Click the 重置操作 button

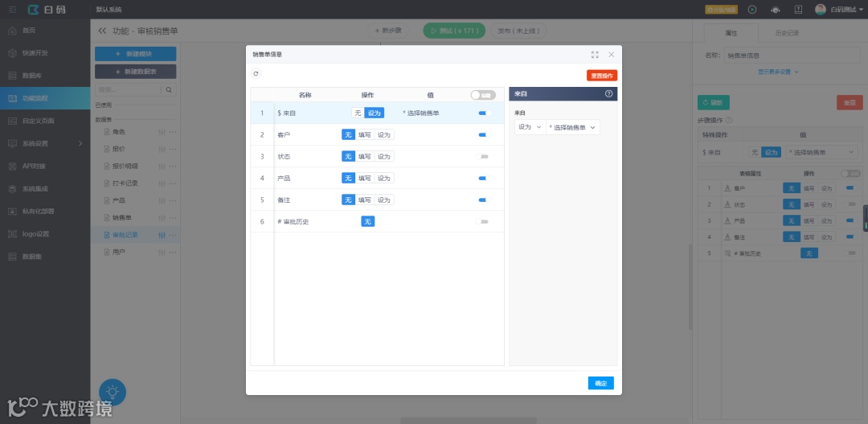tap(602, 76)
